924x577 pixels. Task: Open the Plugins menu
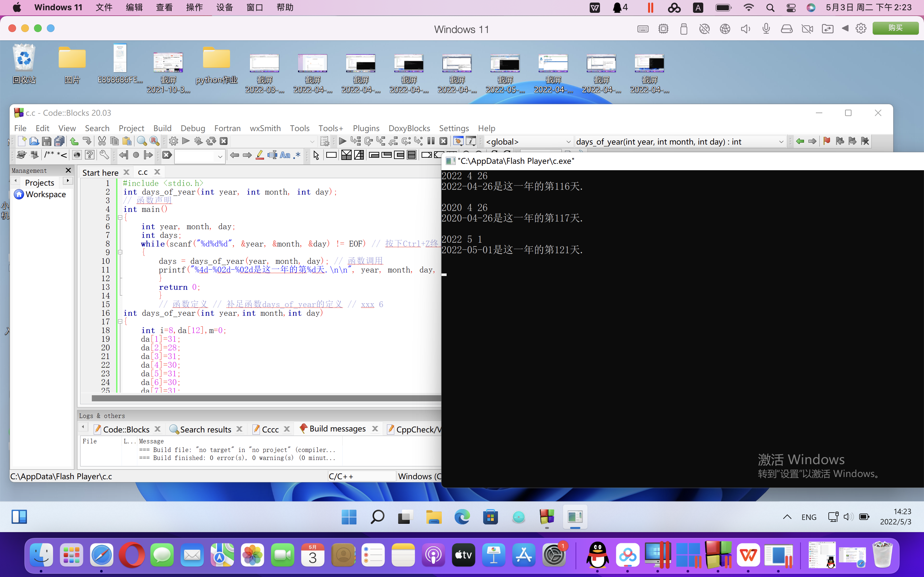point(365,128)
